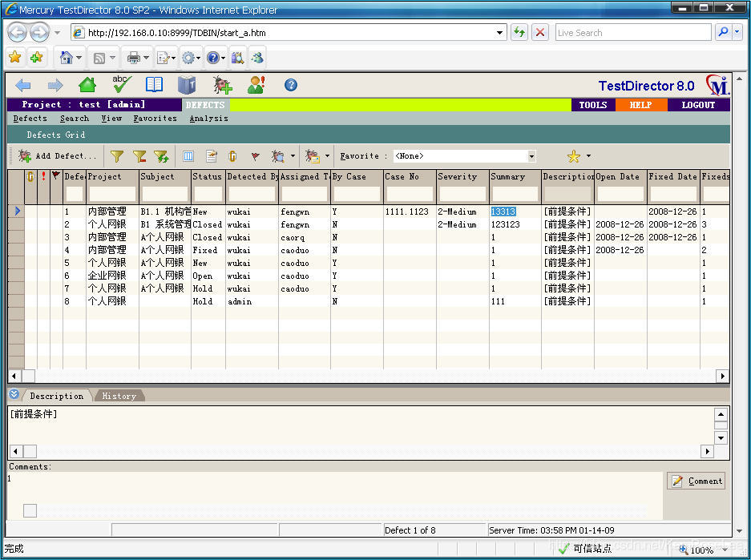Image resolution: width=751 pixels, height=560 pixels.
Task: Click the IE Refresh button
Action: point(519,33)
